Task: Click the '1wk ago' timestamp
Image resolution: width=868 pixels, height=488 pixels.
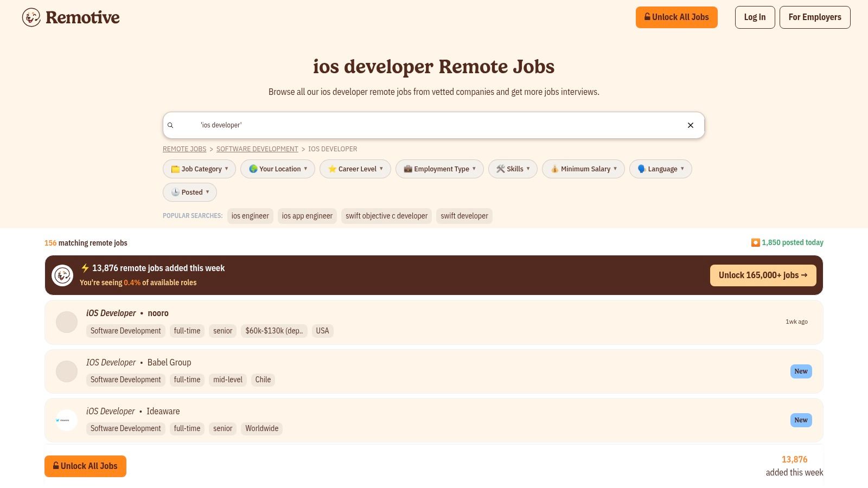Action: click(796, 322)
